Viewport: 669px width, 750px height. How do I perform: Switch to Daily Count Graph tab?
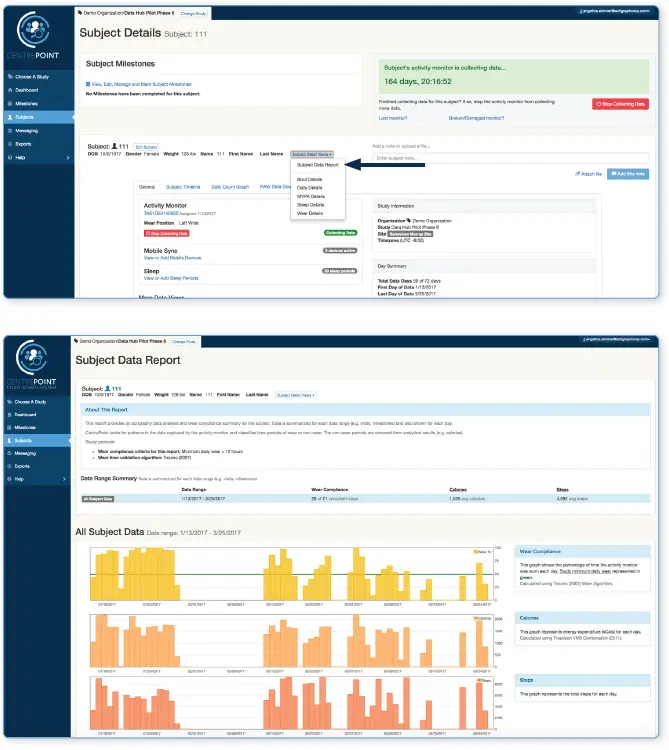[x=230, y=187]
